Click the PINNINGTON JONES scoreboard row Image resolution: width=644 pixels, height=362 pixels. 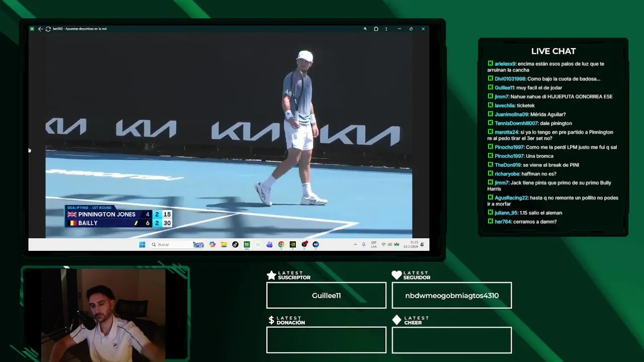coord(119,214)
